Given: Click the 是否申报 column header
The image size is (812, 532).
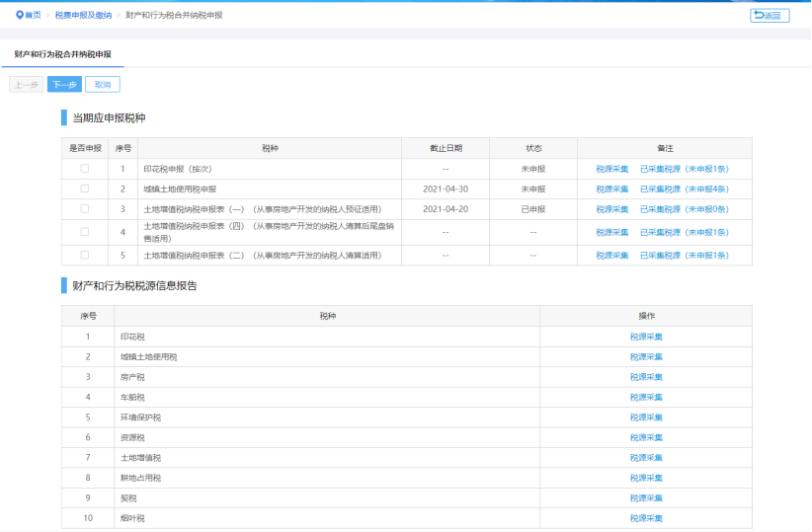Looking at the screenshot, I should coord(85,148).
